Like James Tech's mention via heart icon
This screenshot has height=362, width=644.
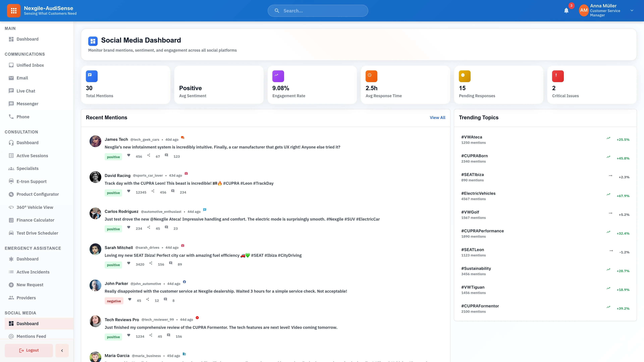point(129,155)
